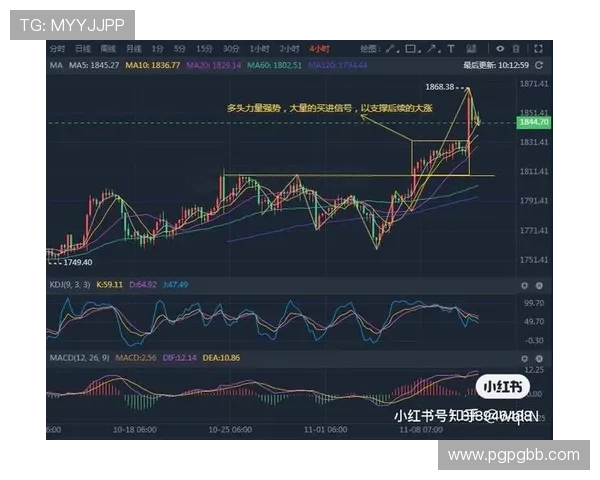Open MACD indicator settings gear
This screenshot has width=600, height=480.
pyautogui.click(x=524, y=356)
